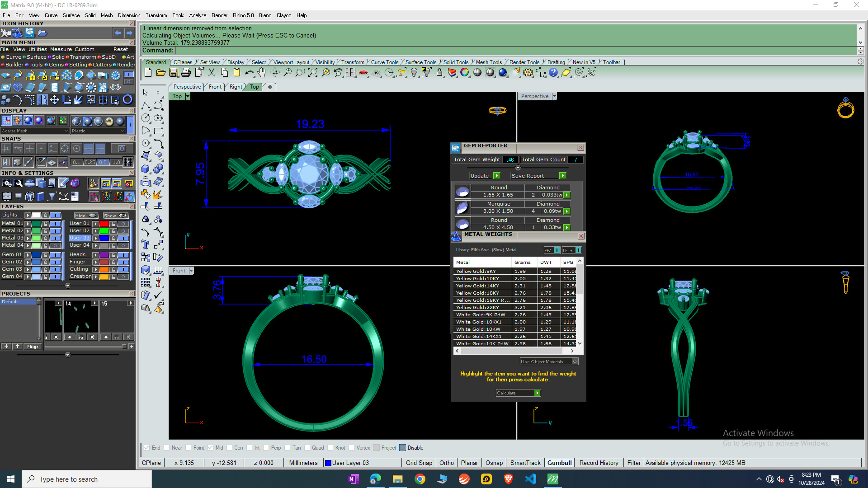Click the four-viewport layout icon

pyautogui.click(x=350, y=73)
